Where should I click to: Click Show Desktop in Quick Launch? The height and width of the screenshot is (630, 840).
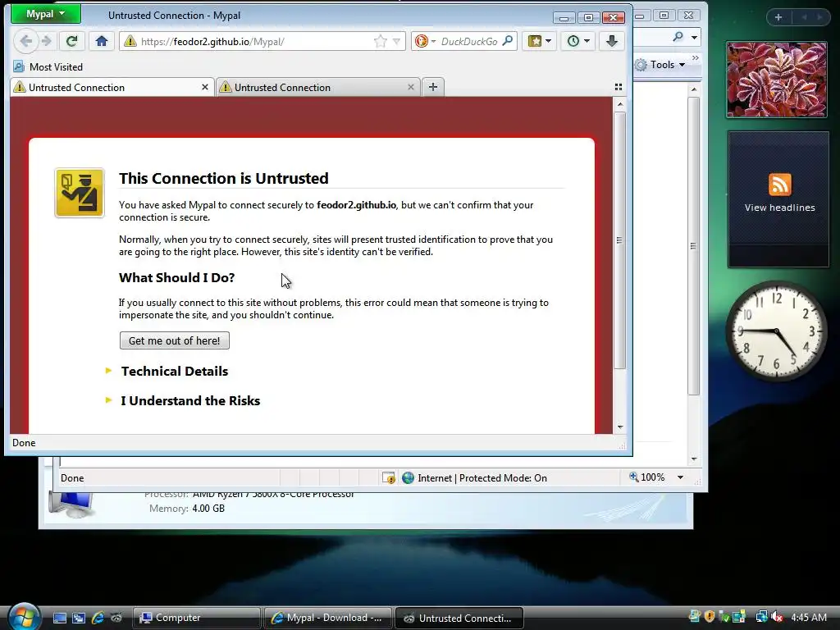point(59,618)
